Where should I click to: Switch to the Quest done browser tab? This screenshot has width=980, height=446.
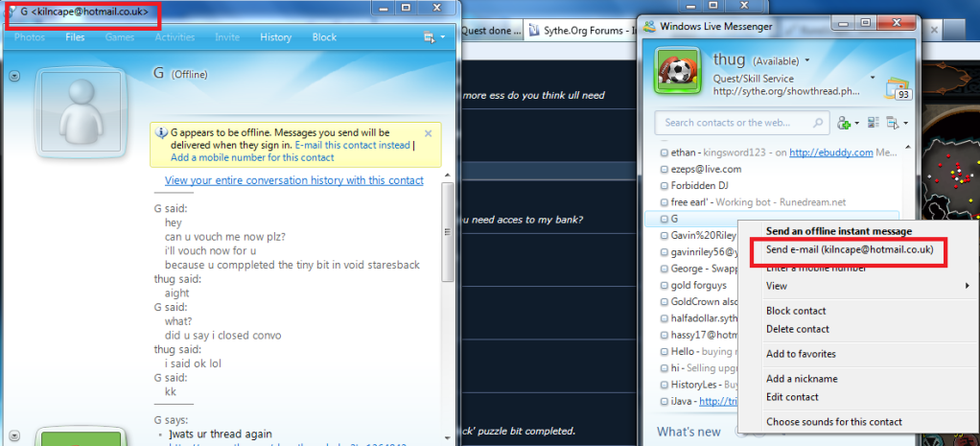tap(491, 31)
